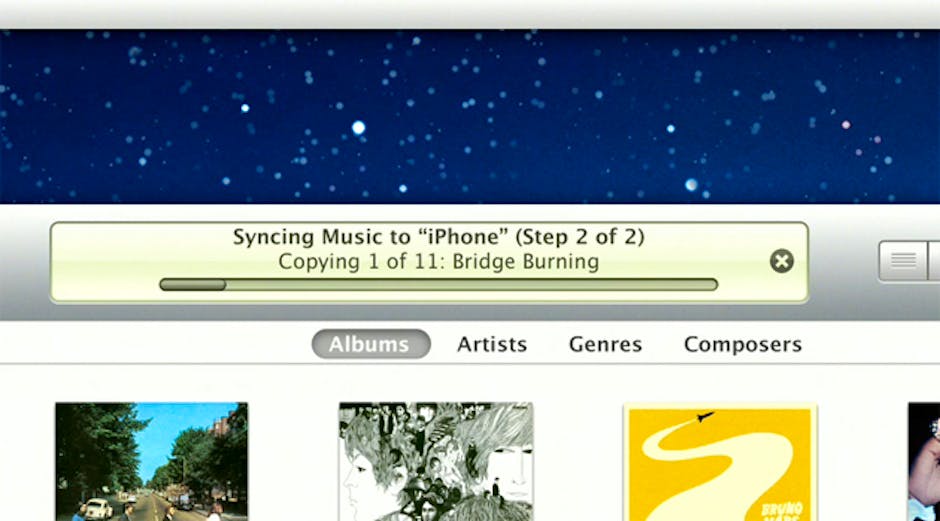Click the filled part of the sync progress bar

click(x=192, y=285)
